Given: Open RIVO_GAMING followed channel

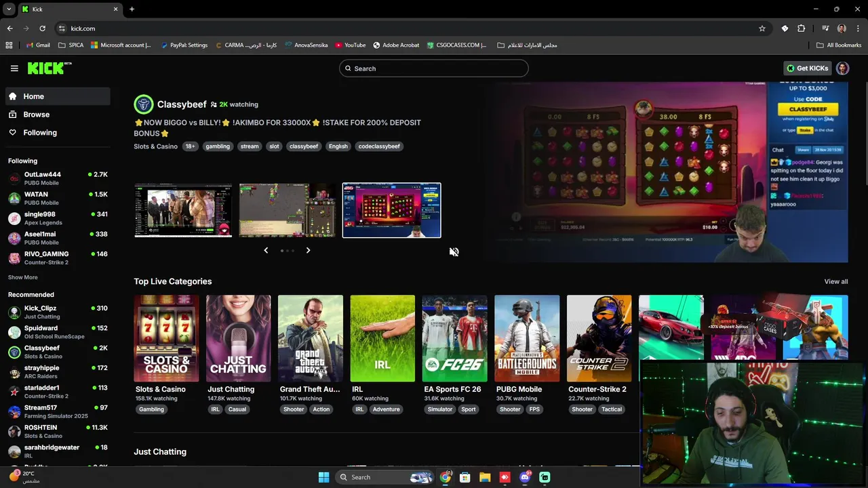Looking at the screenshot, I should [58, 258].
